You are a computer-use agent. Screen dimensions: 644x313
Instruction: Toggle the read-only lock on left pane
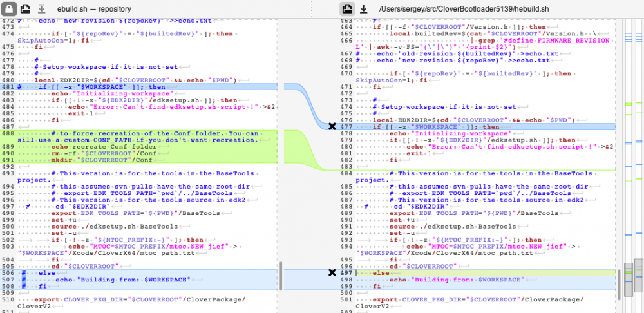point(9,8)
